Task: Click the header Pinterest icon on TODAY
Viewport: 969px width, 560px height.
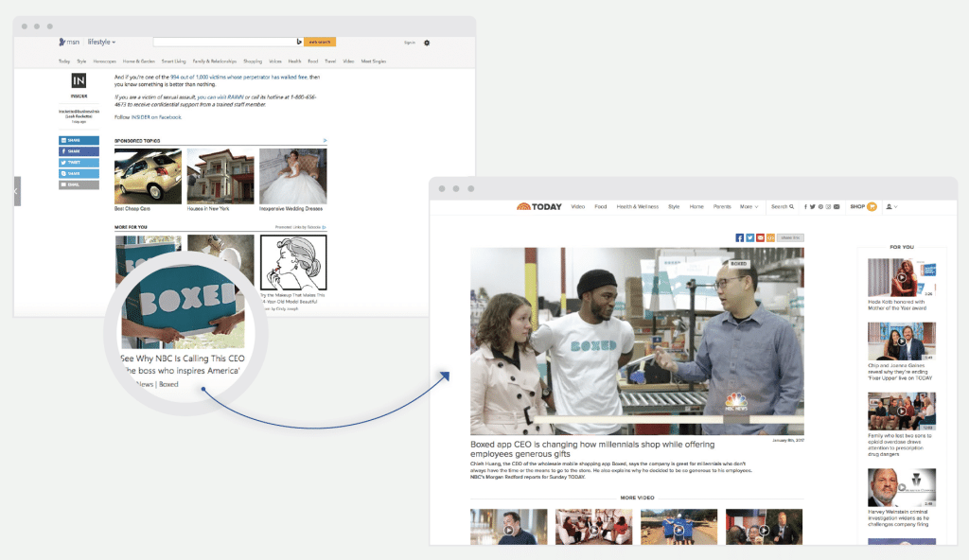Action: (x=820, y=206)
